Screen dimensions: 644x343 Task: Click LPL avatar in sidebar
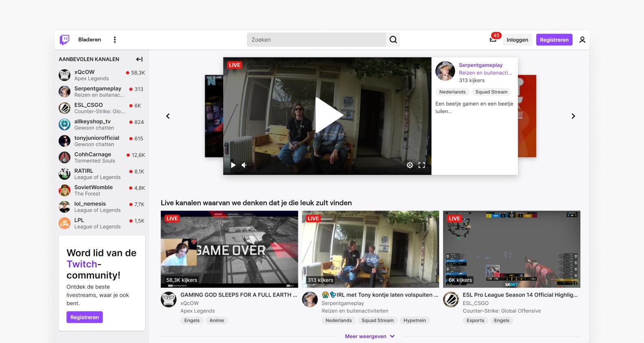[x=64, y=223]
